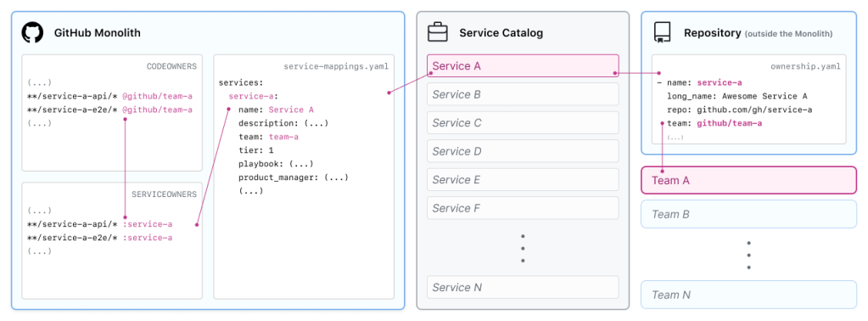The width and height of the screenshot is (868, 321).
Task: Click the service-mappings.yaml file label
Action: pos(336,66)
